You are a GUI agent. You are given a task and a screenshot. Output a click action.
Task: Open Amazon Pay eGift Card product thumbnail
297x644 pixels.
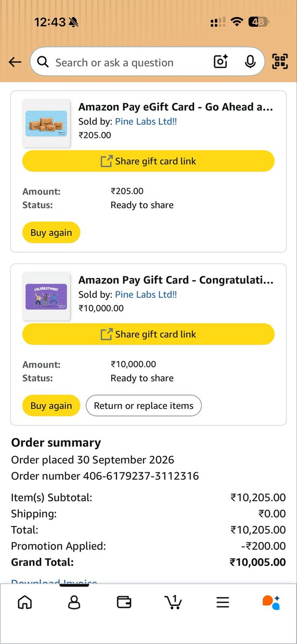click(46, 123)
